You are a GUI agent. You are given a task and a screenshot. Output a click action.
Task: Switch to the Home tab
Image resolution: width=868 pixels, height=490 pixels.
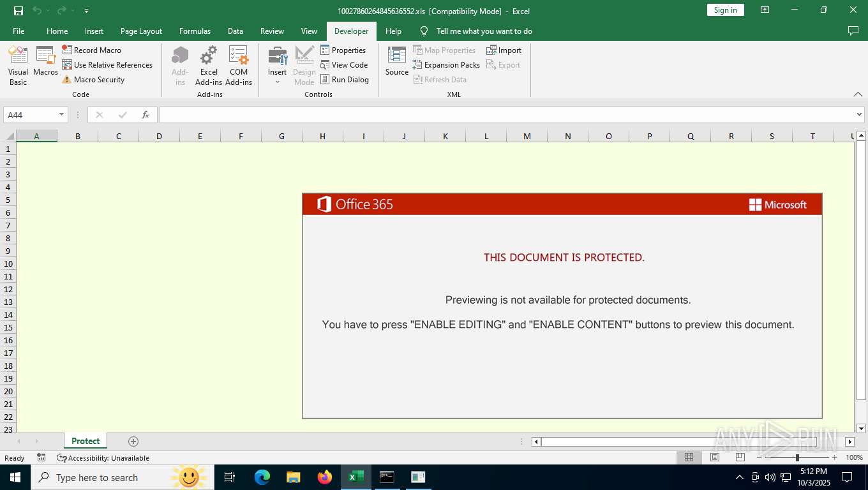point(57,31)
